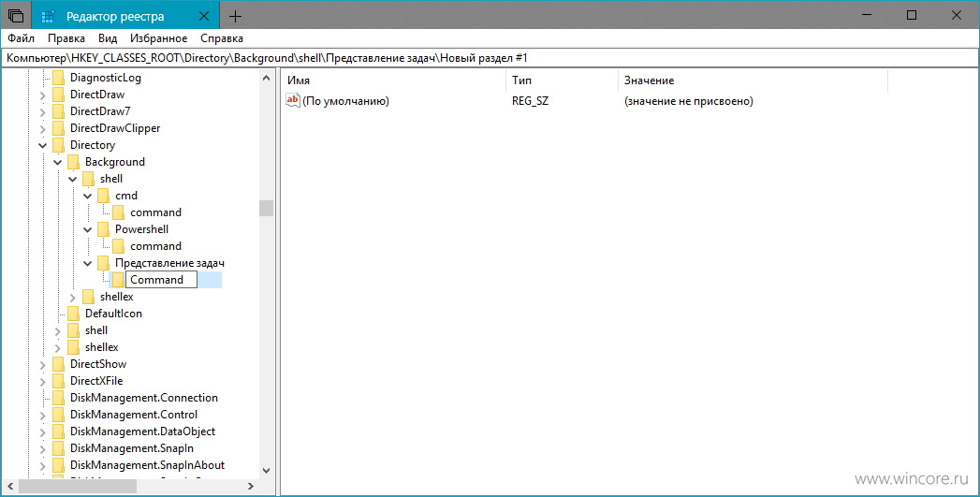Expand the DiskManagement.SnapIn key

coord(42,449)
